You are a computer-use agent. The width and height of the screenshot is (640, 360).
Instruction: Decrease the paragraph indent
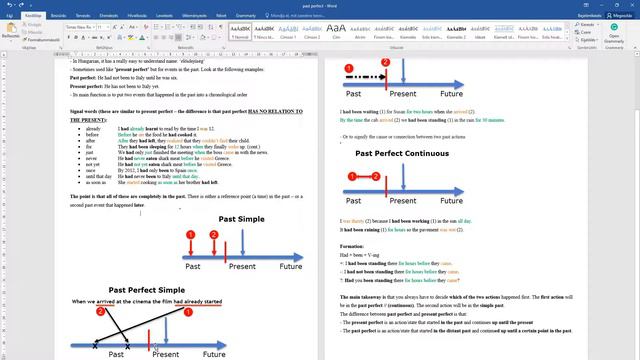click(193, 27)
